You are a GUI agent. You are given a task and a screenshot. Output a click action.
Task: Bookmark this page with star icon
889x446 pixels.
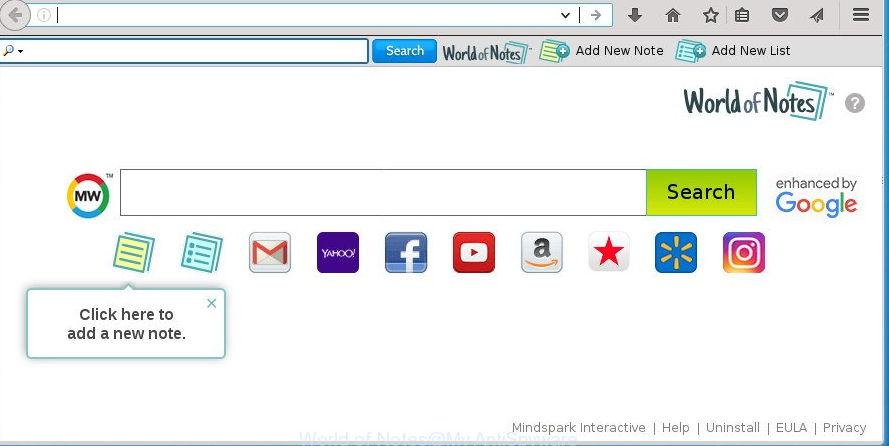[x=710, y=15]
